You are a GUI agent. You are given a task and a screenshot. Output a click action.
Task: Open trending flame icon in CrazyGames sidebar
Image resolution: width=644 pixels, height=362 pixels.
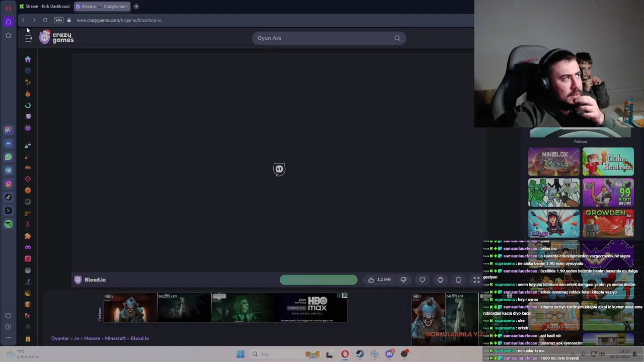[x=28, y=94]
